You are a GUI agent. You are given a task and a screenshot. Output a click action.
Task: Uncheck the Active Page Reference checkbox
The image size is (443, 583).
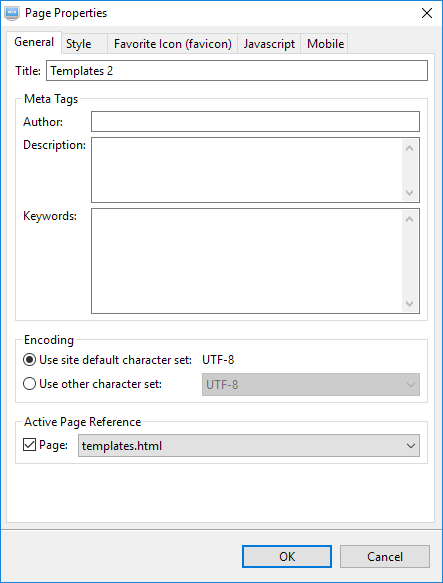click(29, 445)
